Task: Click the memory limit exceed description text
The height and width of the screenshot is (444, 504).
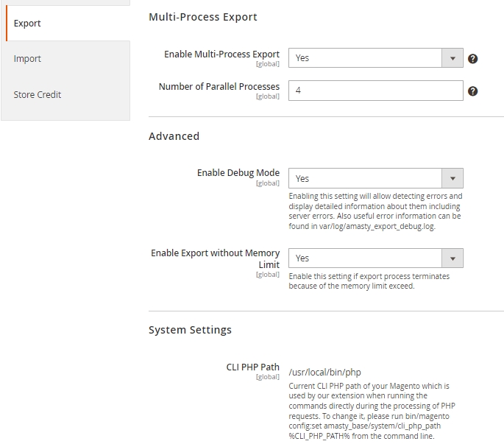Action: (369, 281)
